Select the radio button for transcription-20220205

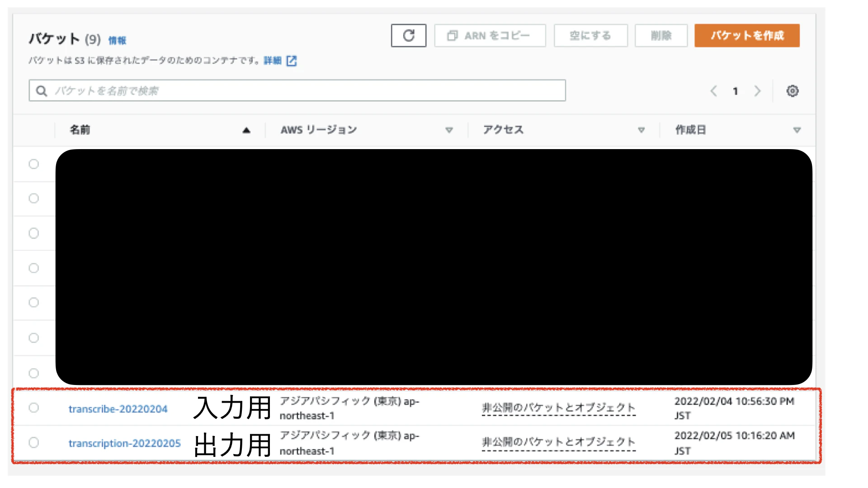coord(33,442)
